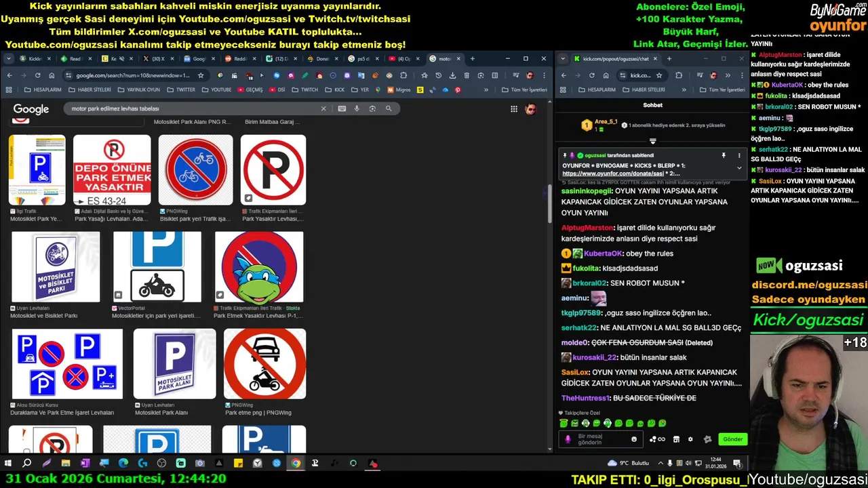Open the Kick shop icon below chat
This screenshot has width=868, height=488.
click(676, 439)
